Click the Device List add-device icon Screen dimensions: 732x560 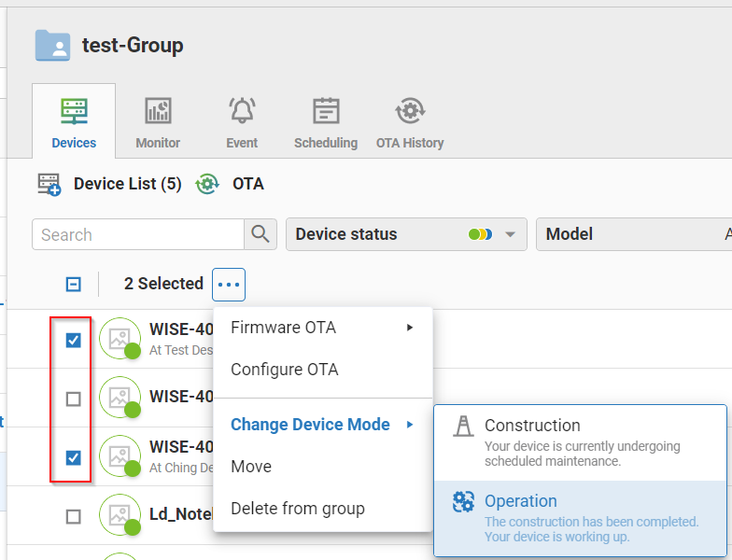[49, 184]
